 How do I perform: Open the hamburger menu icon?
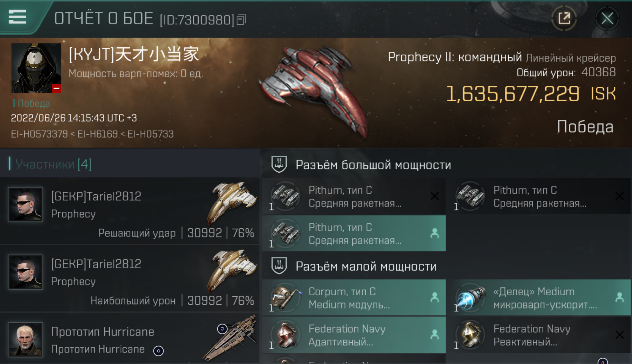tap(17, 17)
